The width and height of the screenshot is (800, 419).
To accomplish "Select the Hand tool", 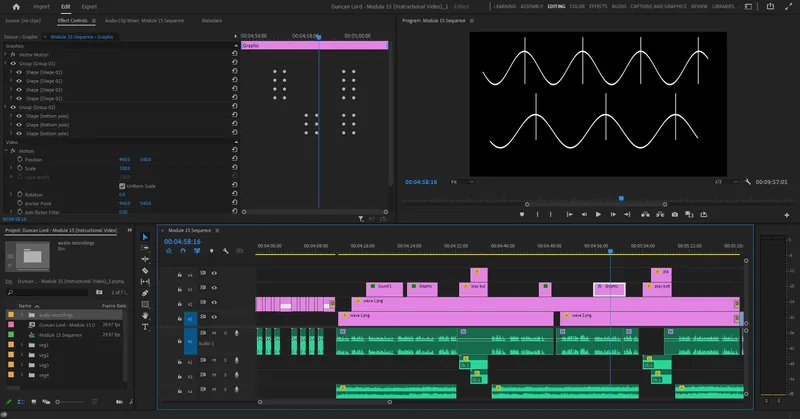I will click(145, 316).
